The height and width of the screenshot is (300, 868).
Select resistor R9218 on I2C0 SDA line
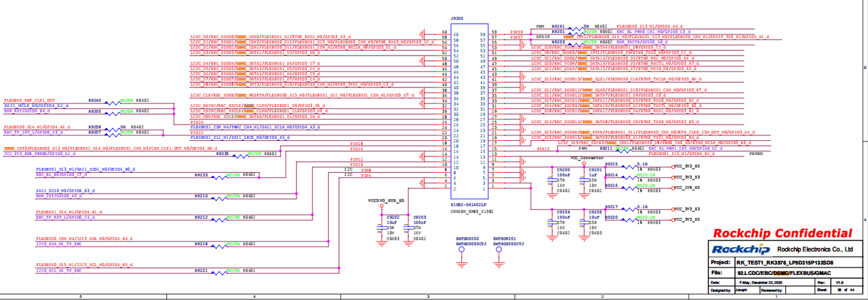[201, 244]
